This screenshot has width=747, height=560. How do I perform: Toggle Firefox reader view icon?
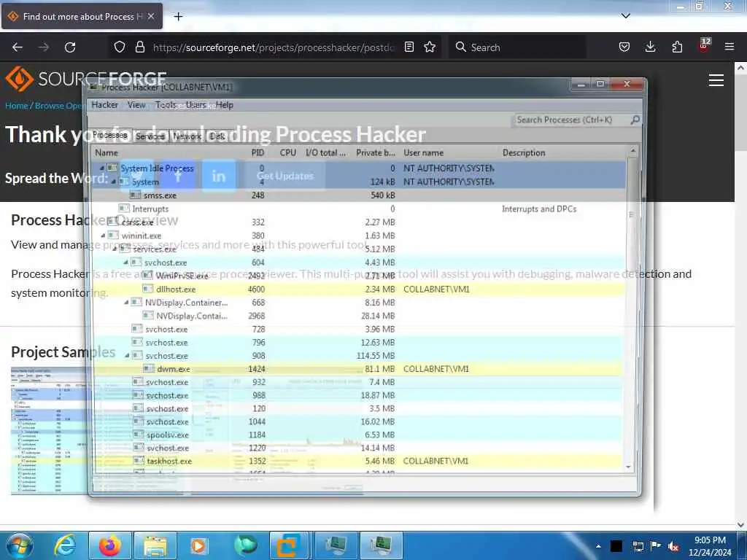click(409, 47)
